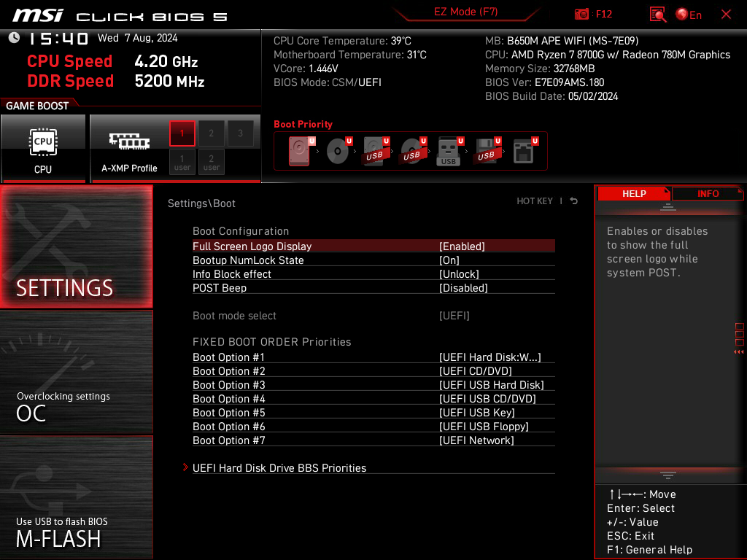Screen dimensions: 747x560
Task: Click the date Wed 7 Aug, 2024
Action: 138,38
